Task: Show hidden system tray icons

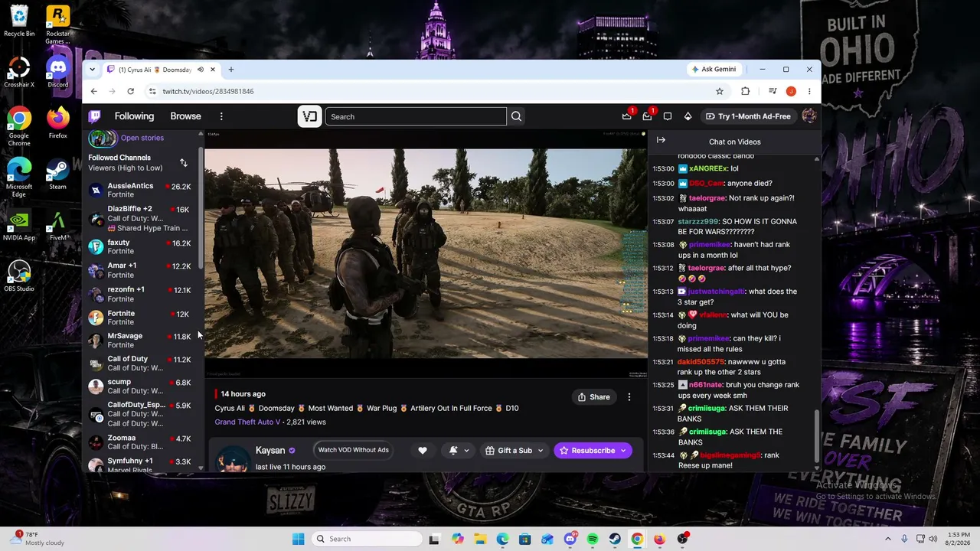Action: point(888,539)
